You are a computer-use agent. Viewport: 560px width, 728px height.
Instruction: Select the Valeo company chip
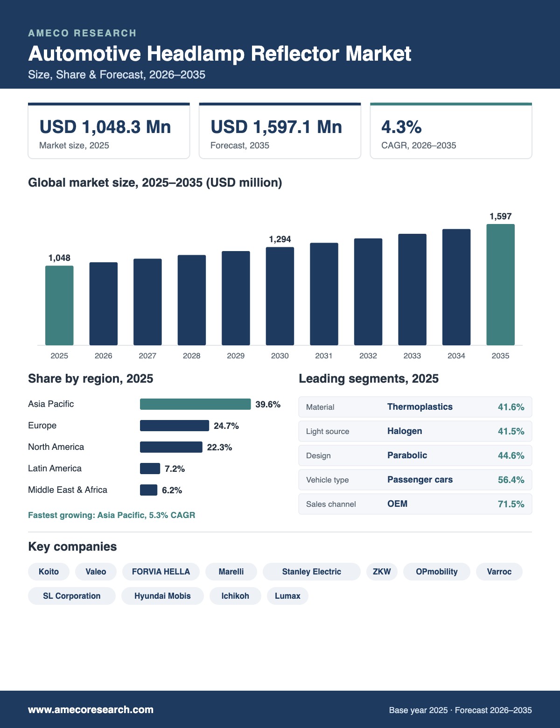(96, 572)
